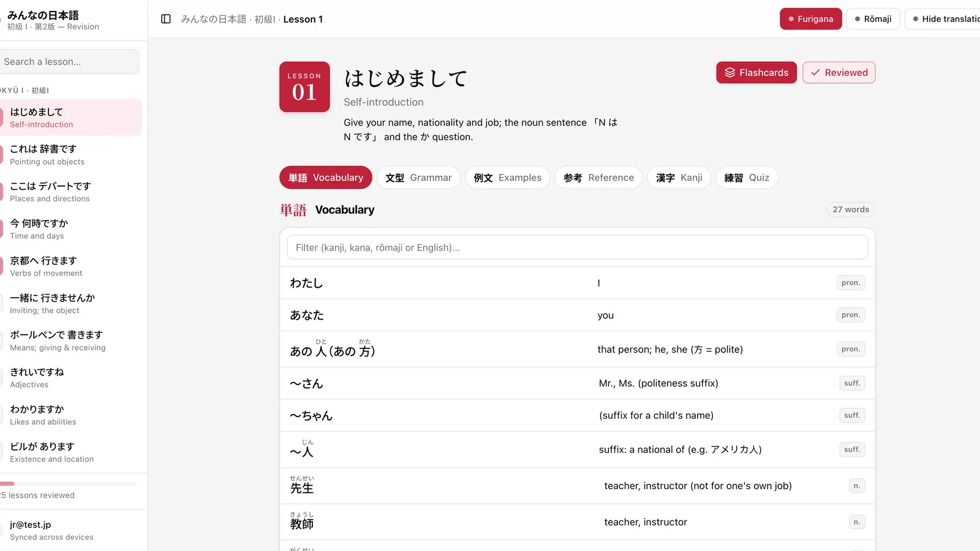980x551 pixels.
Task: Click the 27 words count badge
Action: pyautogui.click(x=851, y=209)
